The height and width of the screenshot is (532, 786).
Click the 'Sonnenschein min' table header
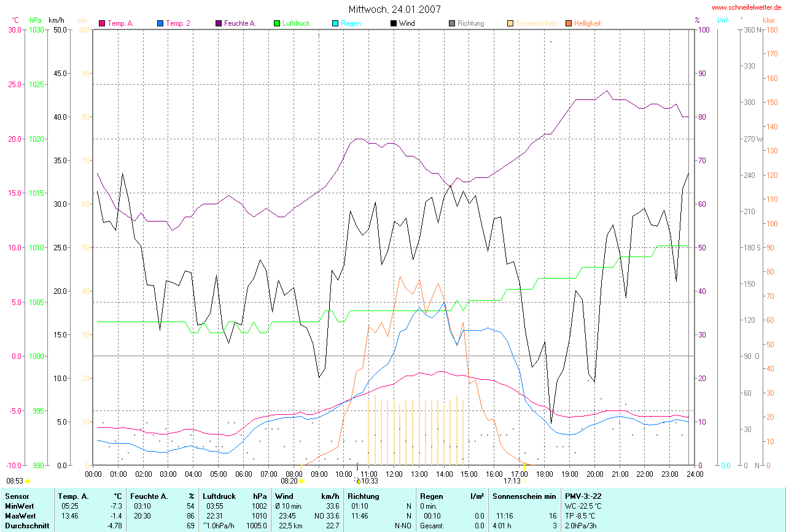point(524,496)
